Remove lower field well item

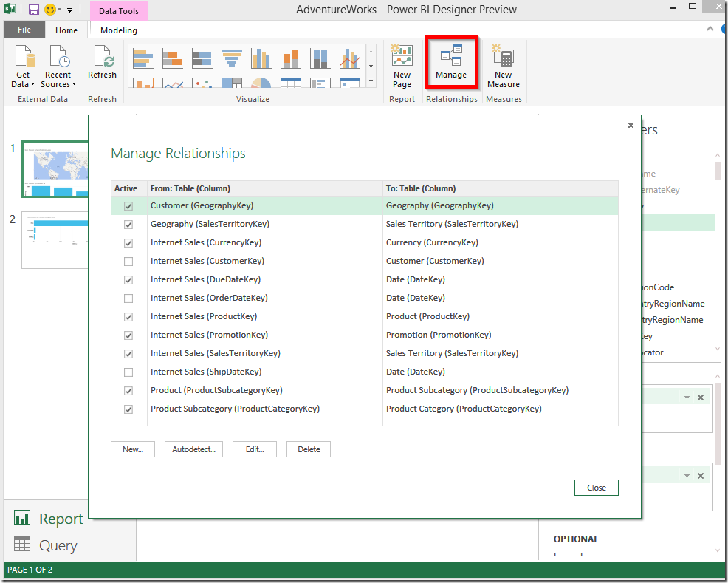coord(701,475)
